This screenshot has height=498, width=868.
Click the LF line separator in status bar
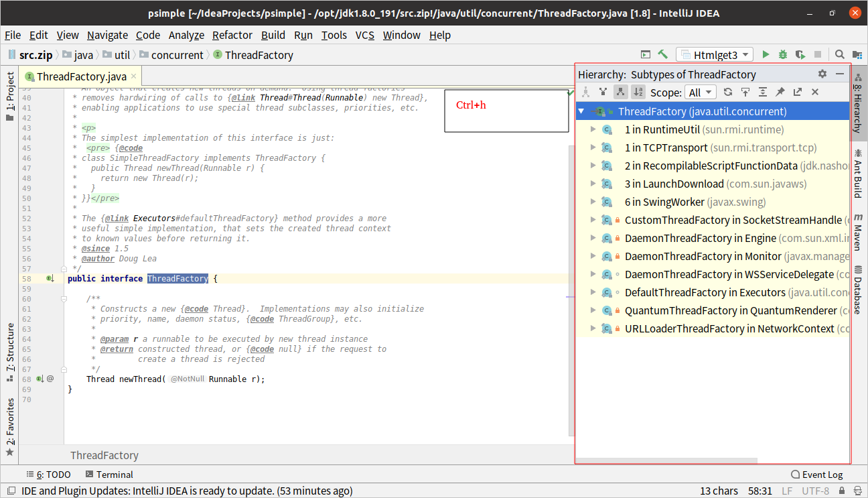click(x=787, y=491)
